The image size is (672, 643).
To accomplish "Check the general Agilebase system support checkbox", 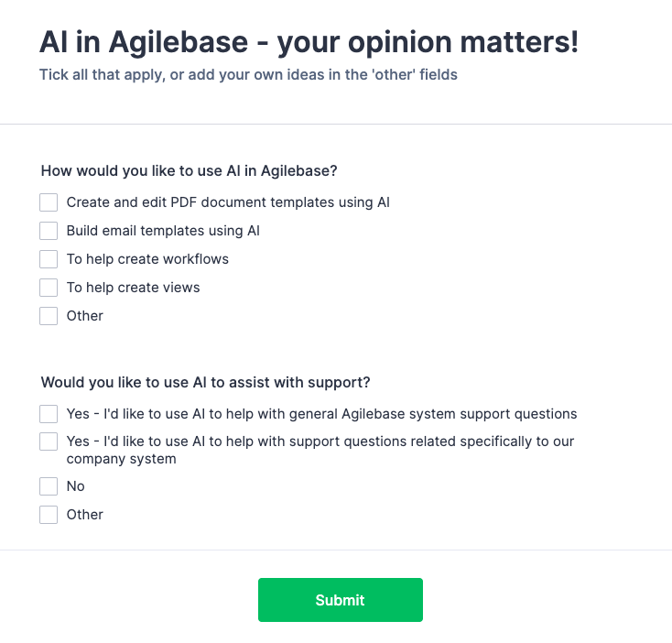I will [x=49, y=414].
